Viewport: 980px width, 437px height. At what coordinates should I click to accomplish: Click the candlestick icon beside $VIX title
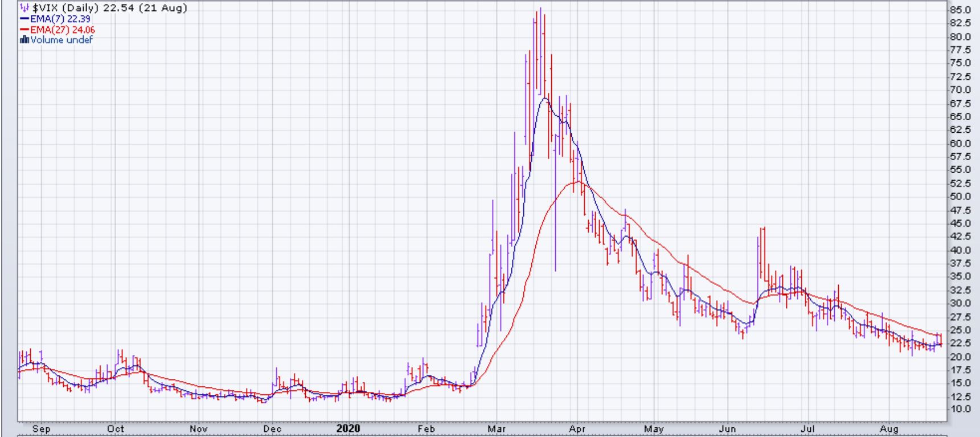pos(24,8)
